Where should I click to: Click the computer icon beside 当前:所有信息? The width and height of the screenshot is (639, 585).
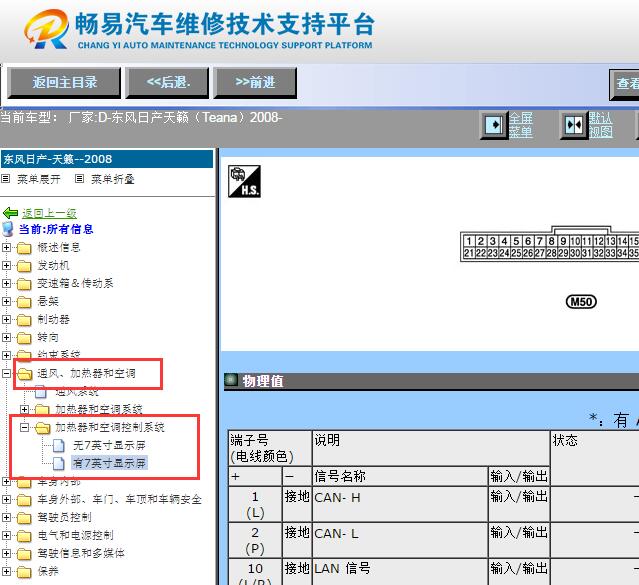tap(8, 229)
